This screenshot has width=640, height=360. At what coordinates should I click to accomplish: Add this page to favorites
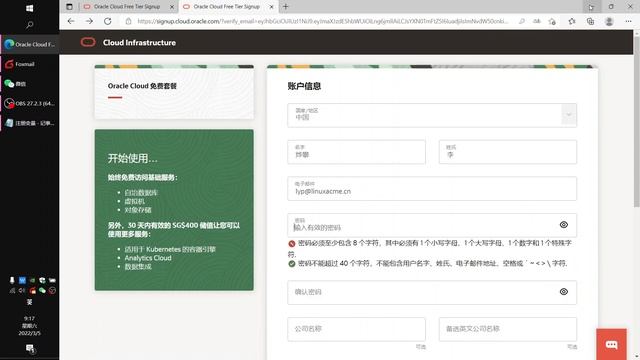tap(552, 22)
